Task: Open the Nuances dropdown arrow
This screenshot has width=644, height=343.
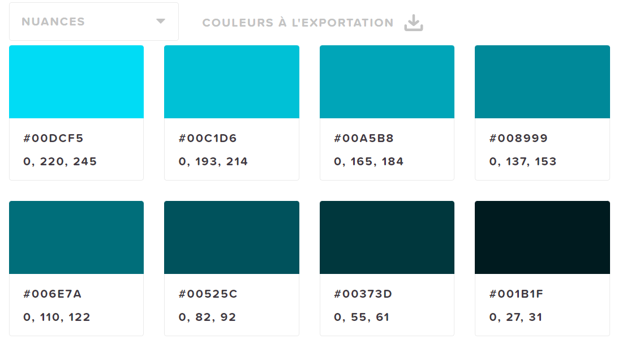Action: pos(161,22)
